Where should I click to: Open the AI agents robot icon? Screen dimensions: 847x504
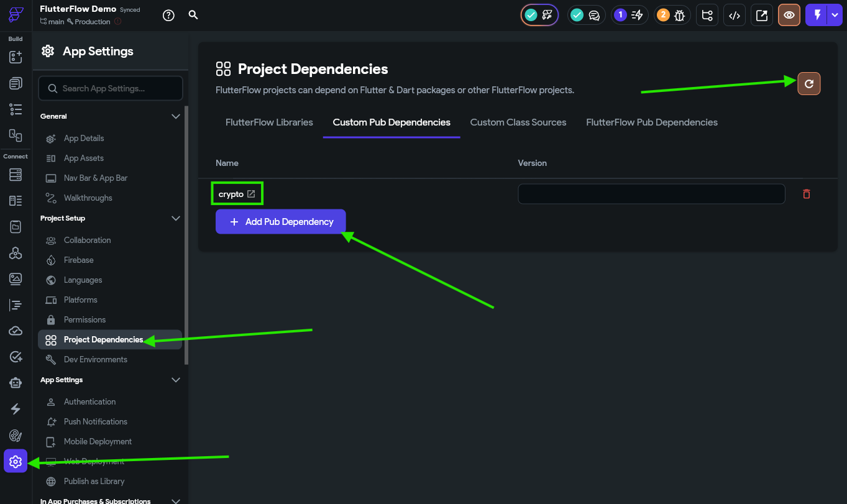pyautogui.click(x=16, y=383)
